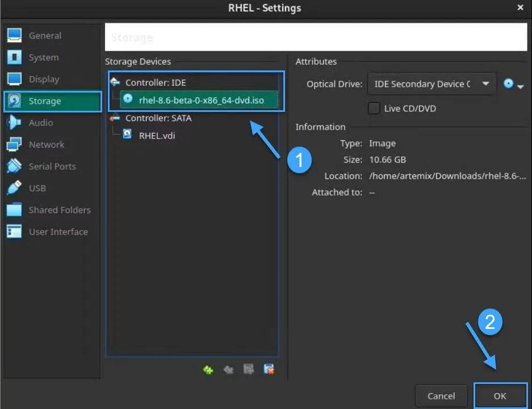Enable the Live CD/DVD checkbox
Viewport: 532px width, 409px height.
[373, 108]
